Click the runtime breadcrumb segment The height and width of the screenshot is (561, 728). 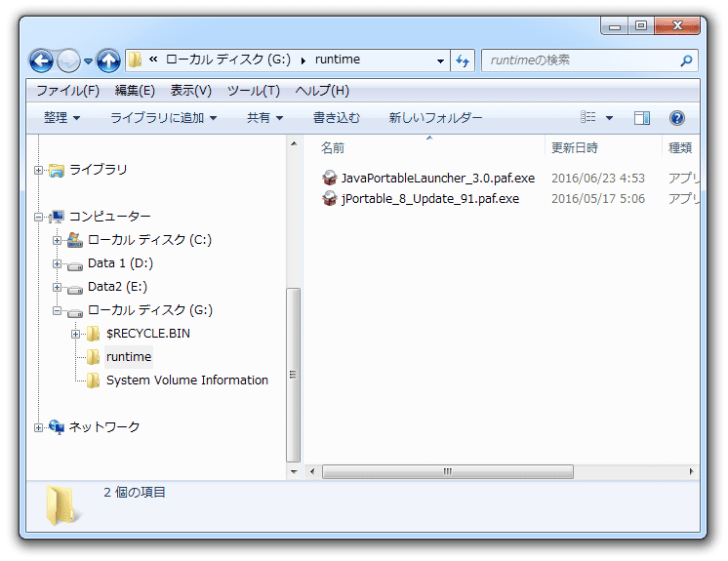[x=338, y=60]
